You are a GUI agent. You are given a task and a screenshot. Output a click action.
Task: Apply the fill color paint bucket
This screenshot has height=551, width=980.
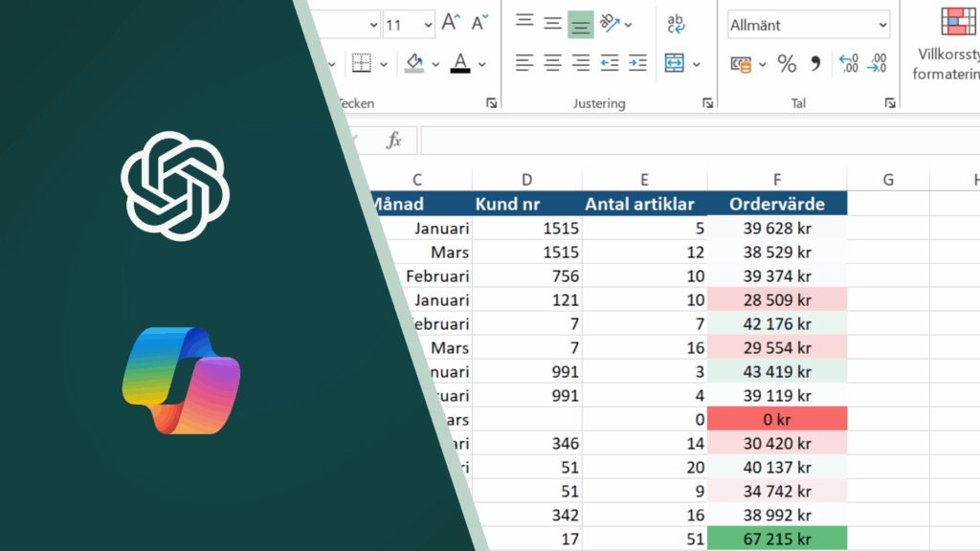point(414,64)
